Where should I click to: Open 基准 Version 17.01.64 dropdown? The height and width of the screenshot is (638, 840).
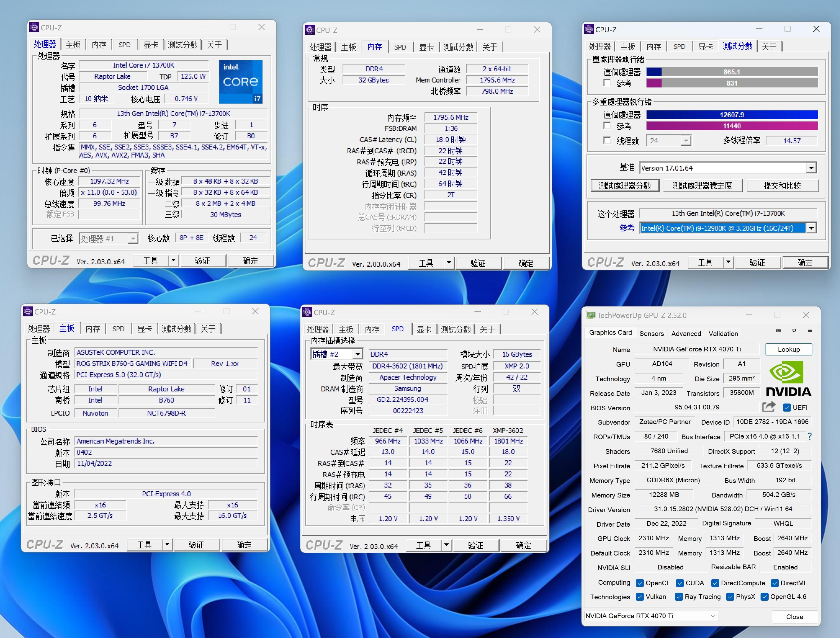811,168
